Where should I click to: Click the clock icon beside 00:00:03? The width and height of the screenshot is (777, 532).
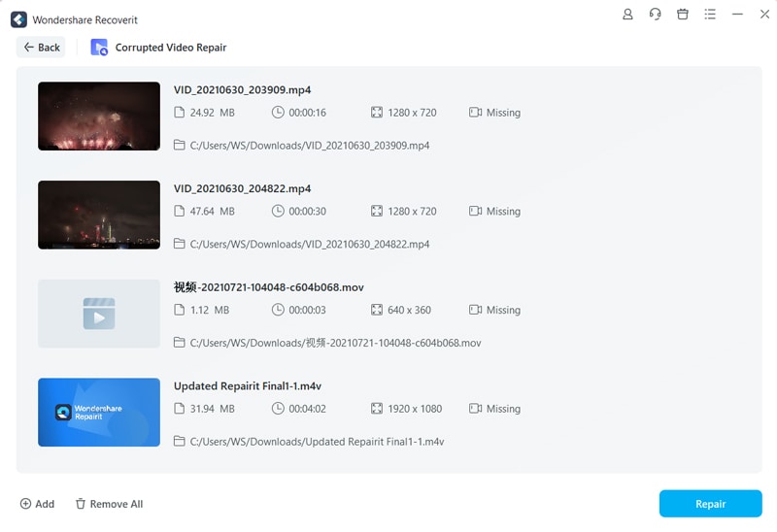tap(278, 309)
